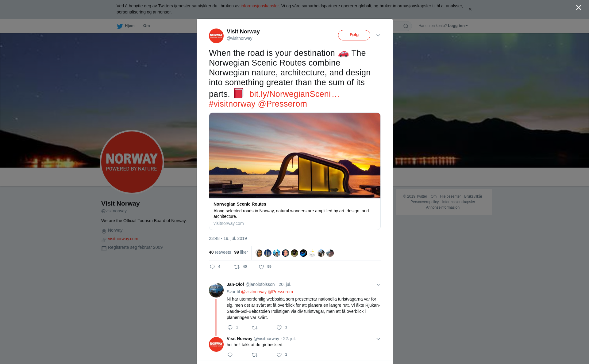Open the main tweet's options chevron
589x364 pixels.
pyautogui.click(x=378, y=35)
